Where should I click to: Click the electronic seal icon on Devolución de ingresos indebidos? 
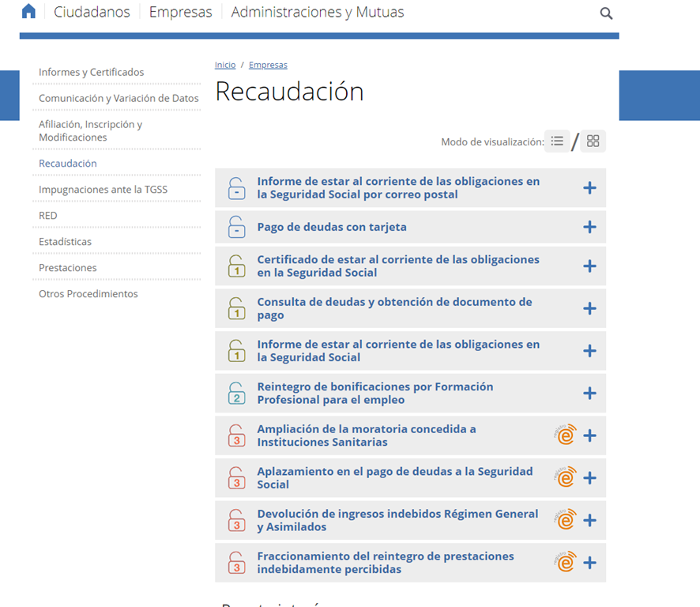566,520
